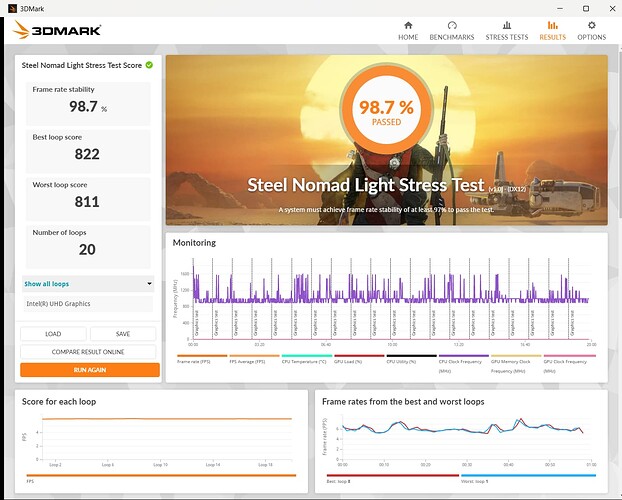Maximize the 3DMark window
622x500 pixels.
[x=586, y=8]
